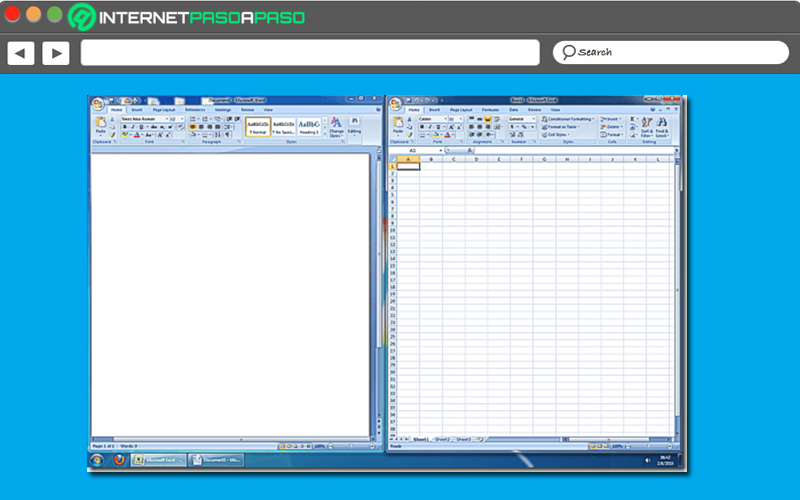800x500 pixels.
Task: Switch to the References tab in Word
Action: [194, 109]
